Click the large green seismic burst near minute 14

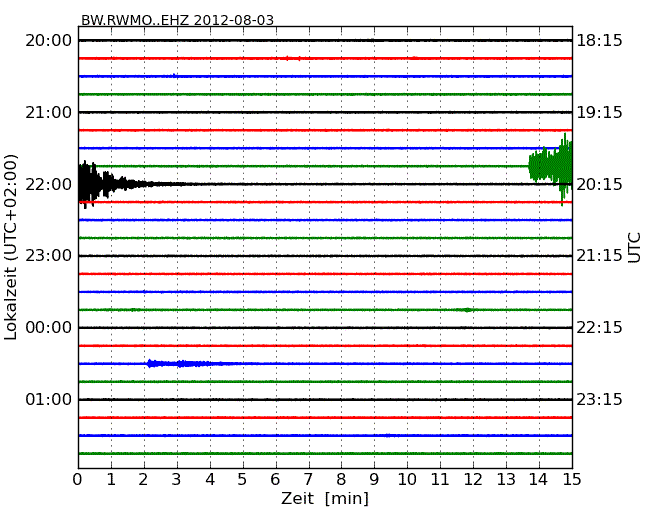(551, 168)
